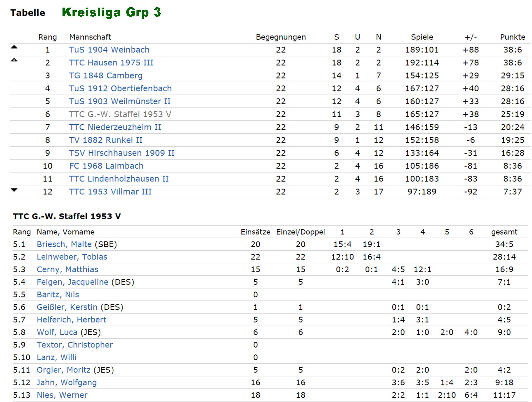Open team TV 1882 Runkel II
Viewport: 532px width, 402px height.
click(x=106, y=140)
